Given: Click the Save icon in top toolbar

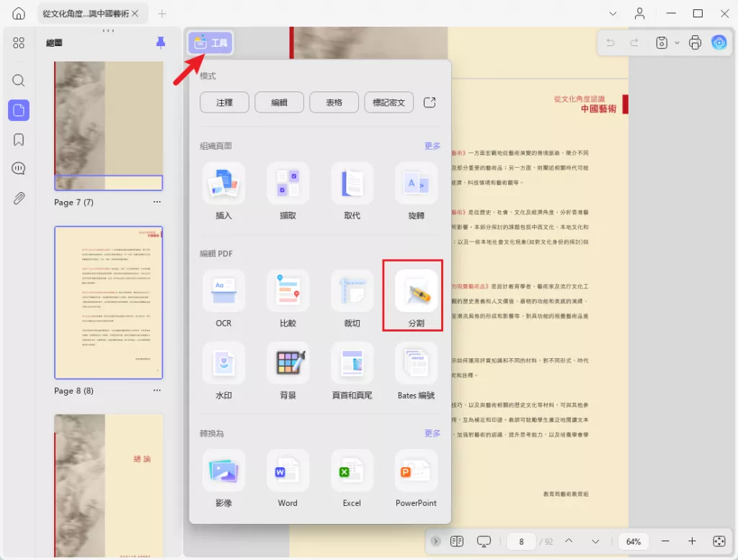Looking at the screenshot, I should pos(662,43).
